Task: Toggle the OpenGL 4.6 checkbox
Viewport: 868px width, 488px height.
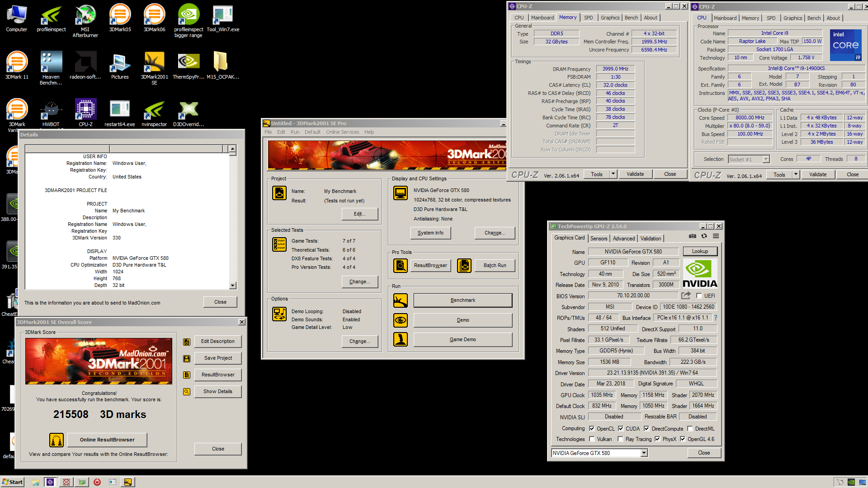Action: coord(683,439)
